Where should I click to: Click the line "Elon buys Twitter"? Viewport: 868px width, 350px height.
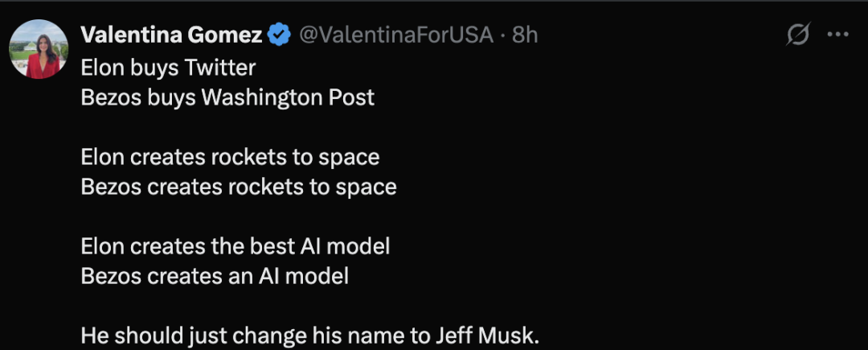(x=168, y=68)
